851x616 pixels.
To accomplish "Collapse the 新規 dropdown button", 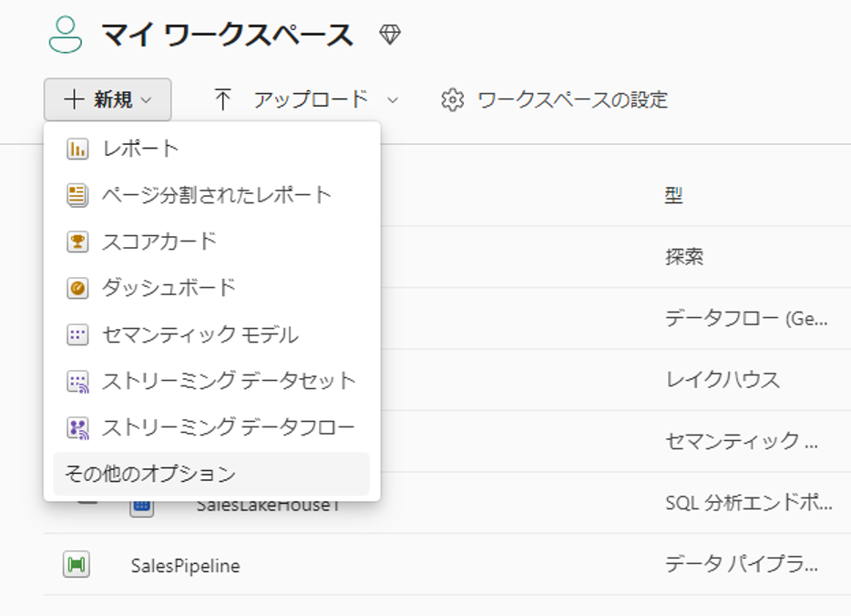I will tap(108, 99).
